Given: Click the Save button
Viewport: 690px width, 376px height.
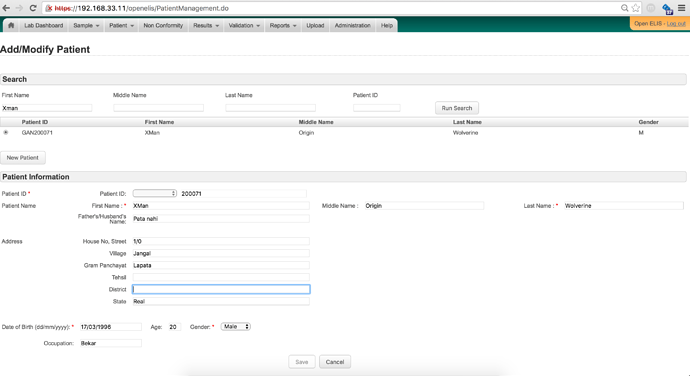Looking at the screenshot, I should pos(302,362).
